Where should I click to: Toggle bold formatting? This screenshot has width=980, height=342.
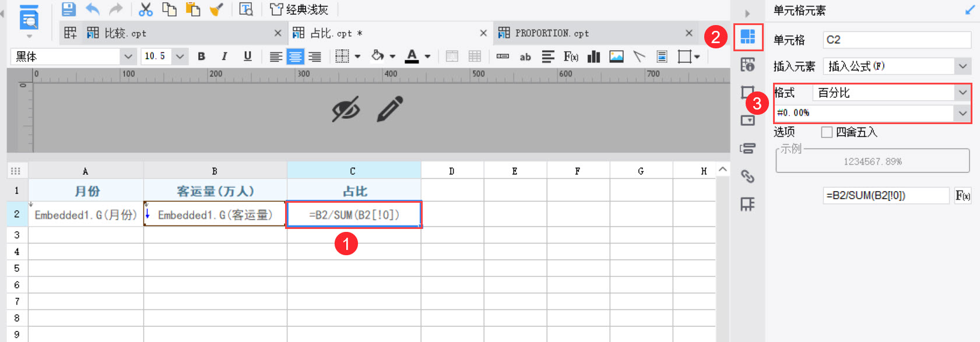click(x=202, y=57)
